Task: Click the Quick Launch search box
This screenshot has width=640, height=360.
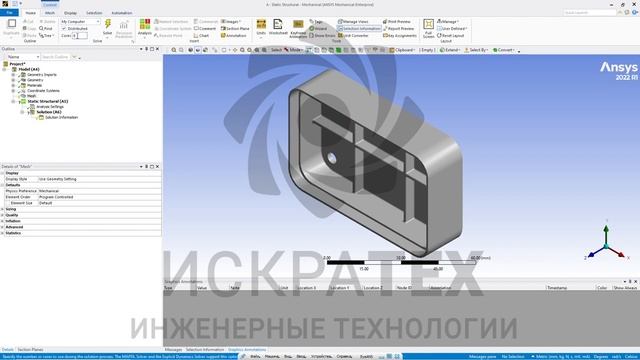Action: (x=590, y=13)
